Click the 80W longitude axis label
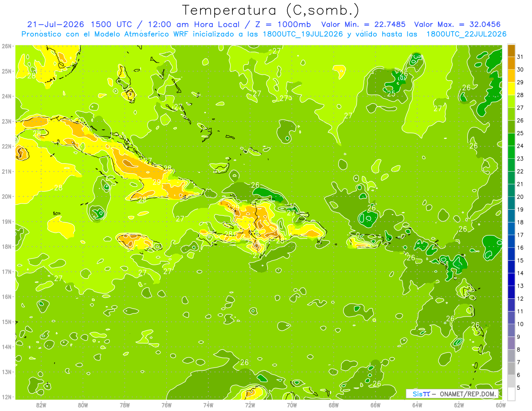 click(x=83, y=405)
